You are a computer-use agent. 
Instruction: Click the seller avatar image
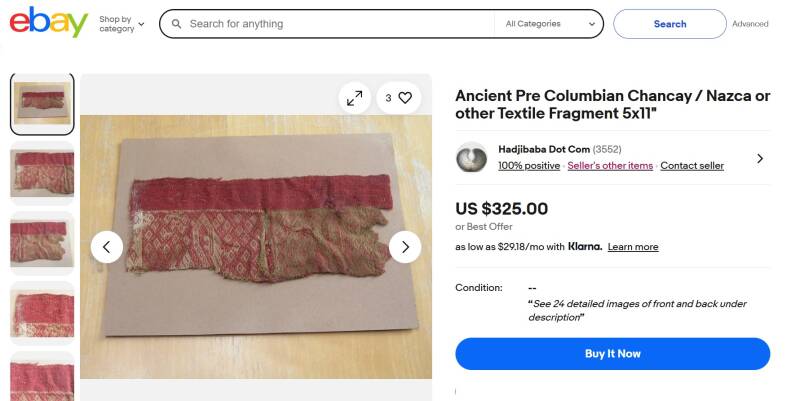471,158
